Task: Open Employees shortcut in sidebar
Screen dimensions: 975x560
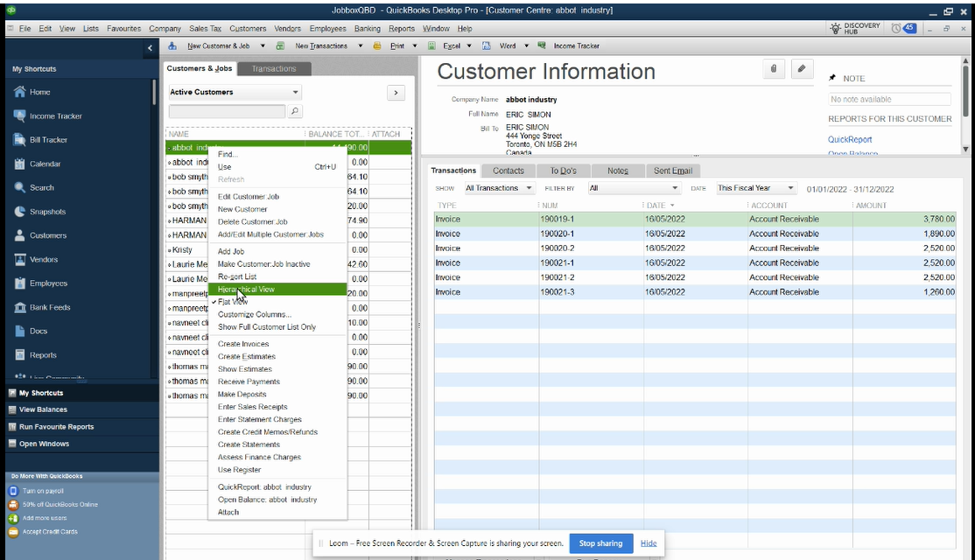Action: pos(48,283)
